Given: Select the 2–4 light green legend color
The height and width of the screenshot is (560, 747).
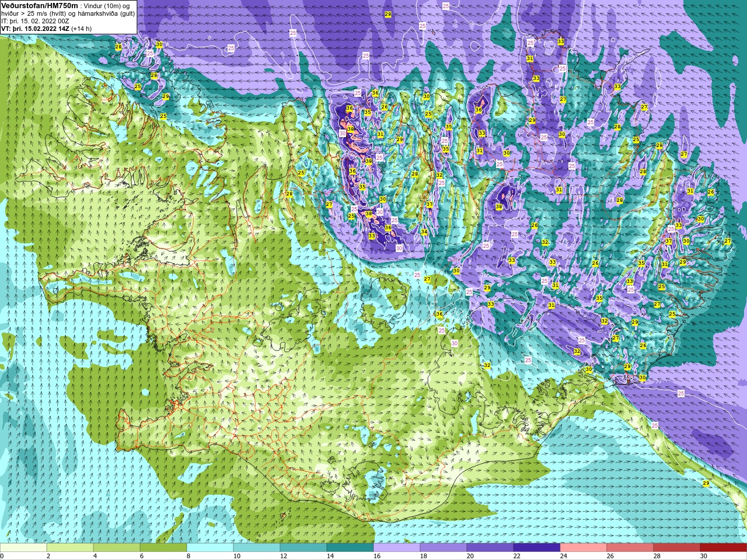Looking at the screenshot, I should point(70,548).
